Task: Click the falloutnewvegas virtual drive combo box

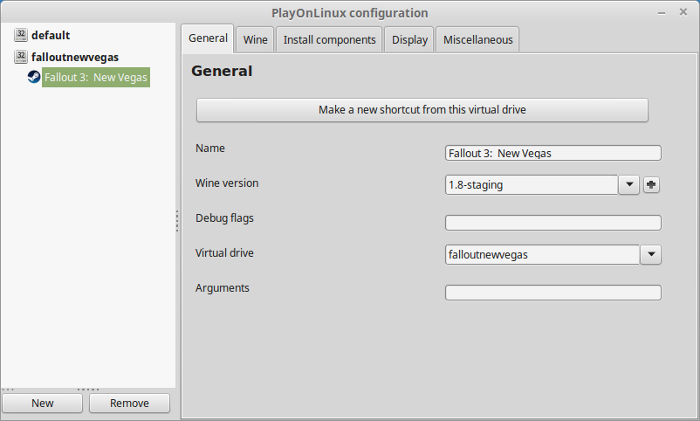Action: click(542, 254)
